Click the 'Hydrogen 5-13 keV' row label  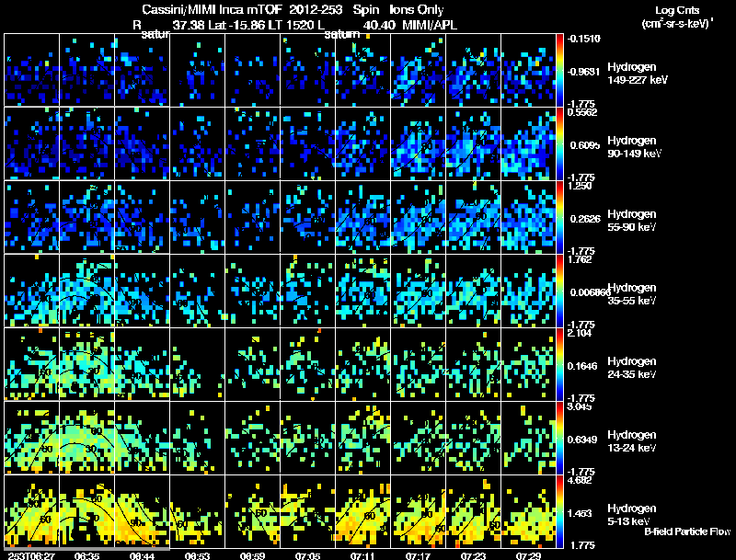coord(632,515)
